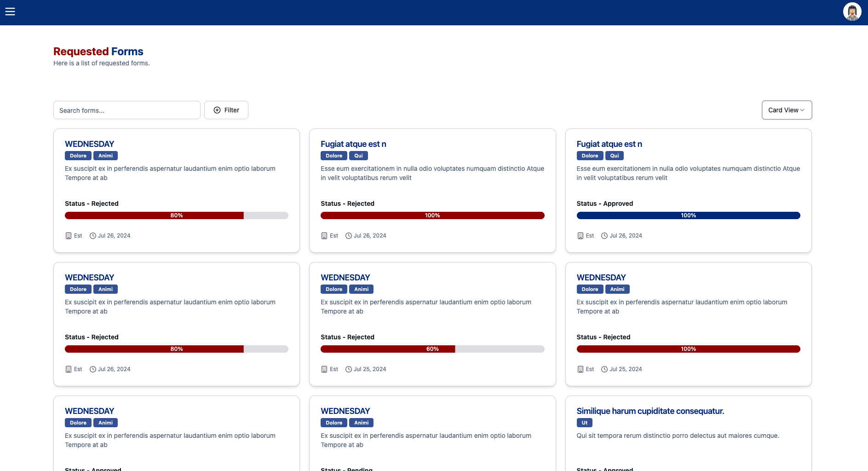Select the Ut tag on Similique card
The width and height of the screenshot is (868, 471).
(x=584, y=423)
